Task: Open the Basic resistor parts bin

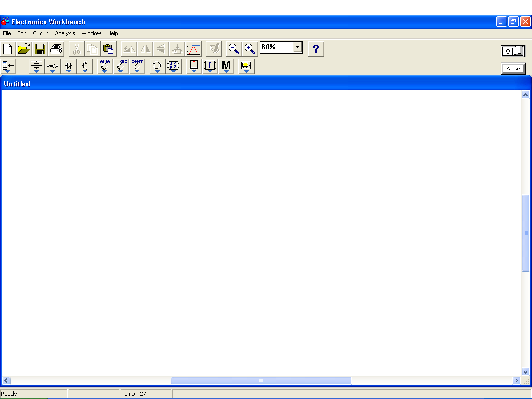Action: coord(52,66)
